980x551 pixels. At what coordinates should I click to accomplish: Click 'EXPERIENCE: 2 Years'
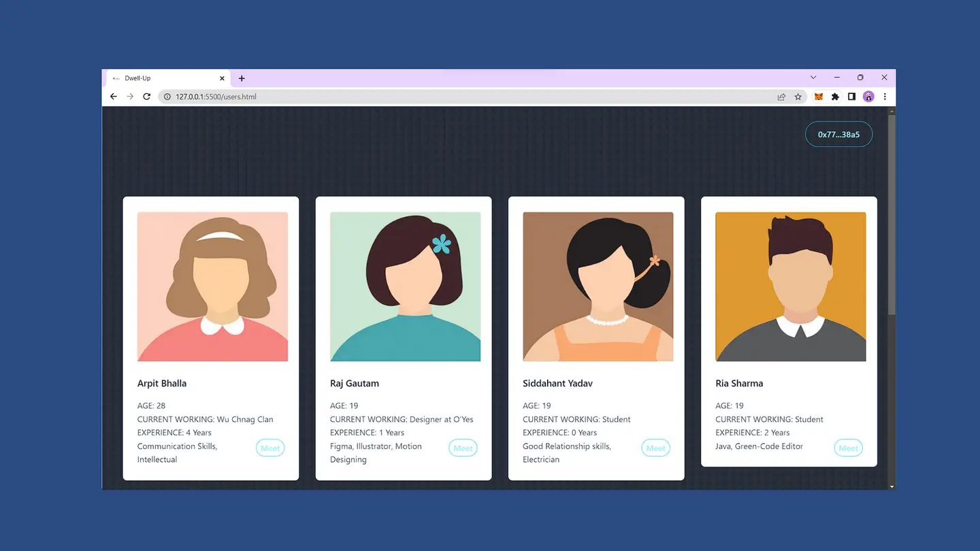click(x=753, y=433)
